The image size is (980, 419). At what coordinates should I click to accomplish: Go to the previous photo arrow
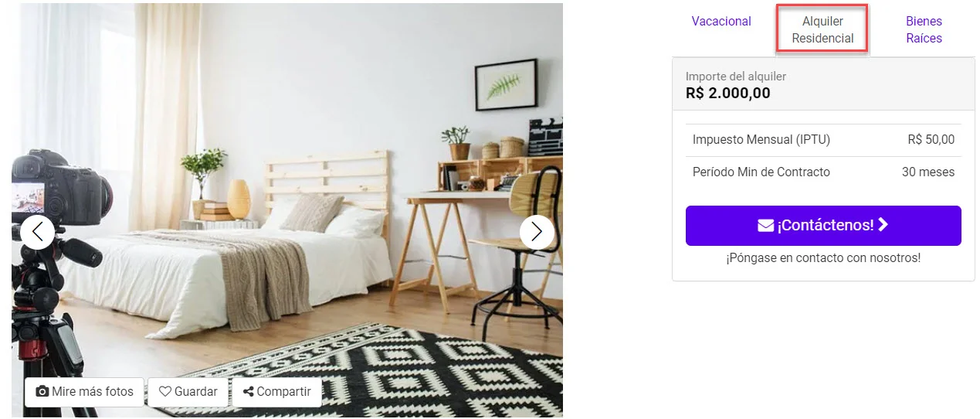coord(37,232)
